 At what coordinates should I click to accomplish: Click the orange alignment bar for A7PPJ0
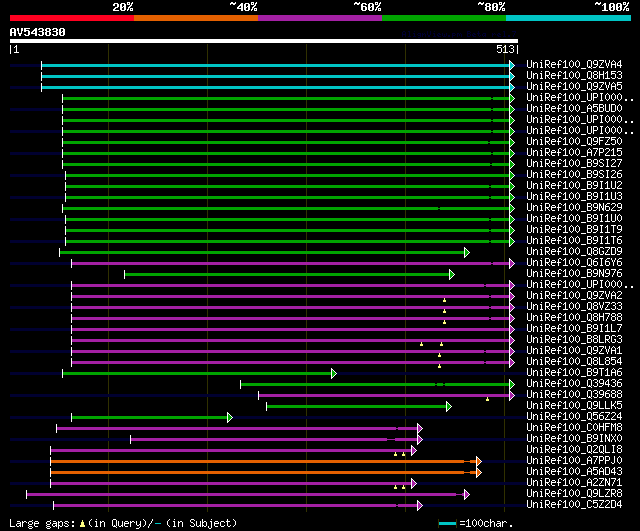click(263, 461)
